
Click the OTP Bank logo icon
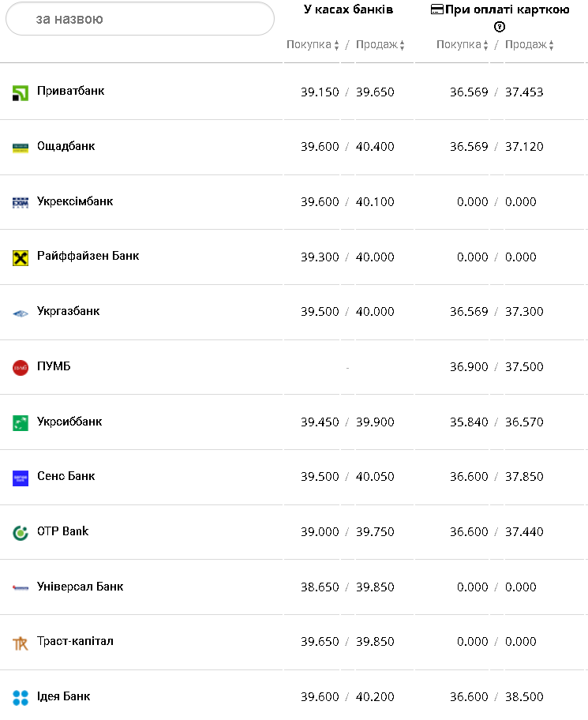[21, 533]
